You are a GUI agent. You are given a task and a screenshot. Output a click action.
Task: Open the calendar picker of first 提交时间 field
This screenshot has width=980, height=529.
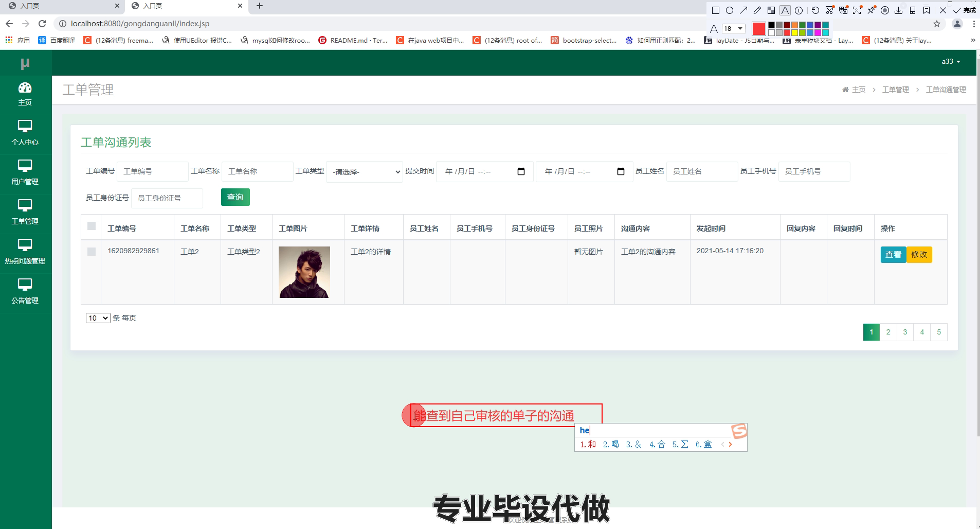click(x=521, y=171)
